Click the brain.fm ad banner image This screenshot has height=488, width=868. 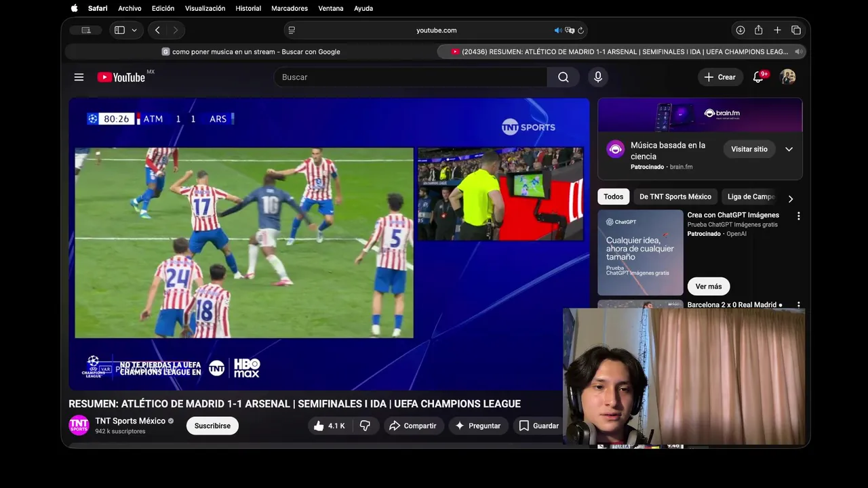point(700,115)
